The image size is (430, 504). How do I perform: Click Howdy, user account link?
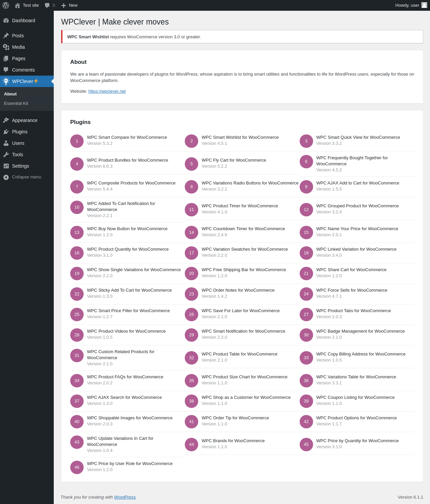point(411,5)
